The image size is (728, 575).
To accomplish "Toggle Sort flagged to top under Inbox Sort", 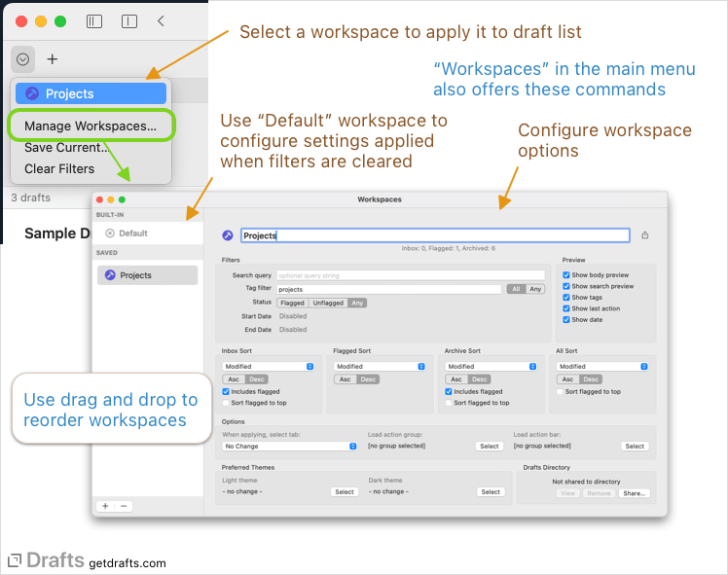I will 226,403.
